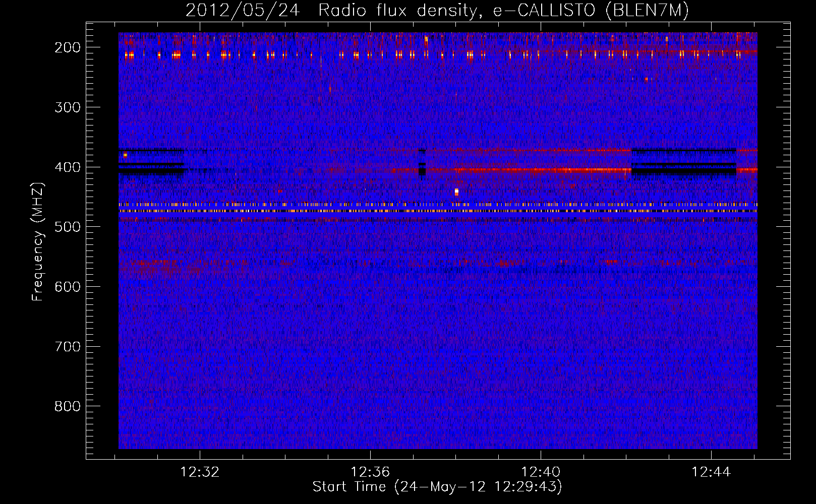Click the 300 frequency tick label
Image resolution: width=816 pixels, height=504 pixels.
point(68,107)
